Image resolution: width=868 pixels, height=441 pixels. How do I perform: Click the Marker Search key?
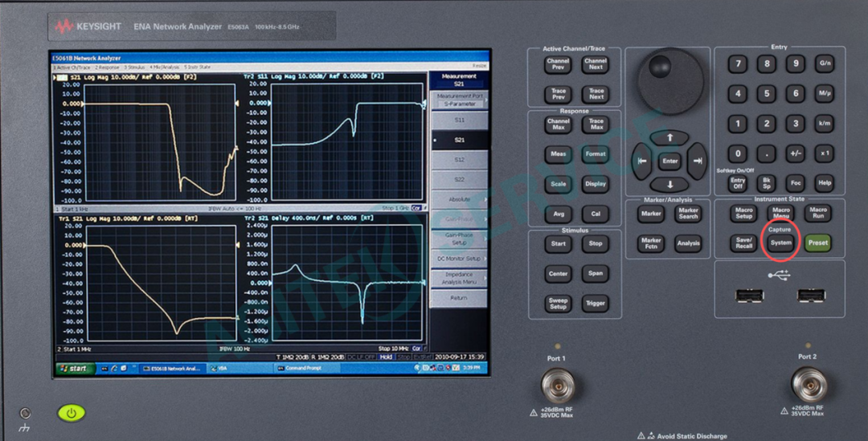click(688, 214)
